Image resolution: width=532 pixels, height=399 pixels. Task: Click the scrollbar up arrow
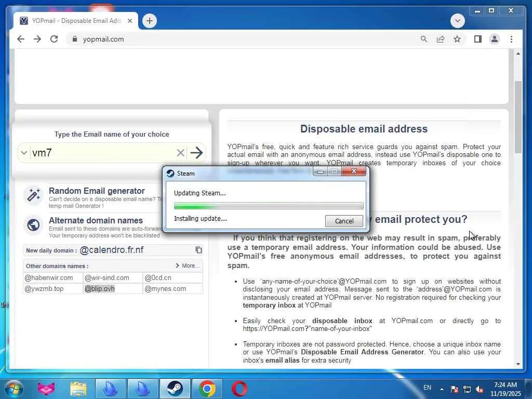point(518,54)
